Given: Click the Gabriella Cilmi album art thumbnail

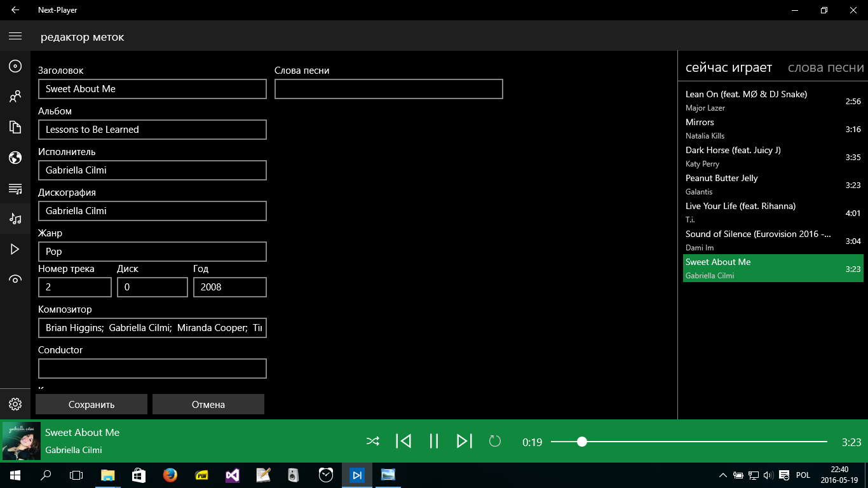Looking at the screenshot, I should point(22,441).
